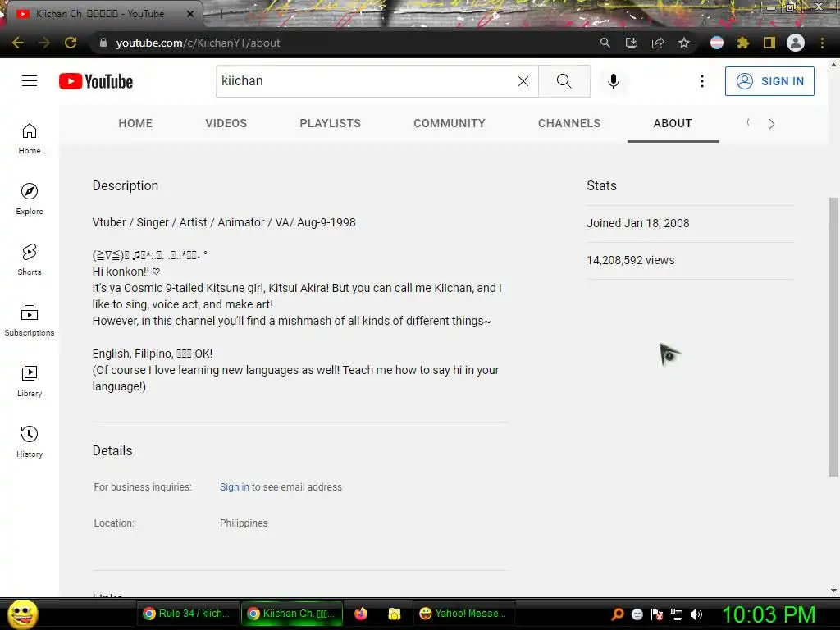This screenshot has height=630, width=840.
Task: Click 'Sign in' link to see email address
Action: (x=234, y=487)
